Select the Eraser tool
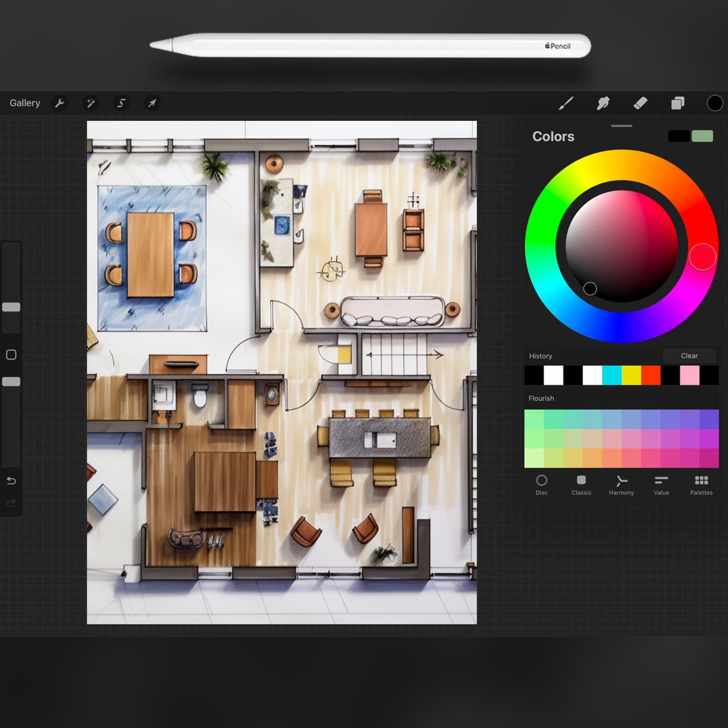The width and height of the screenshot is (728, 728). tap(640, 103)
